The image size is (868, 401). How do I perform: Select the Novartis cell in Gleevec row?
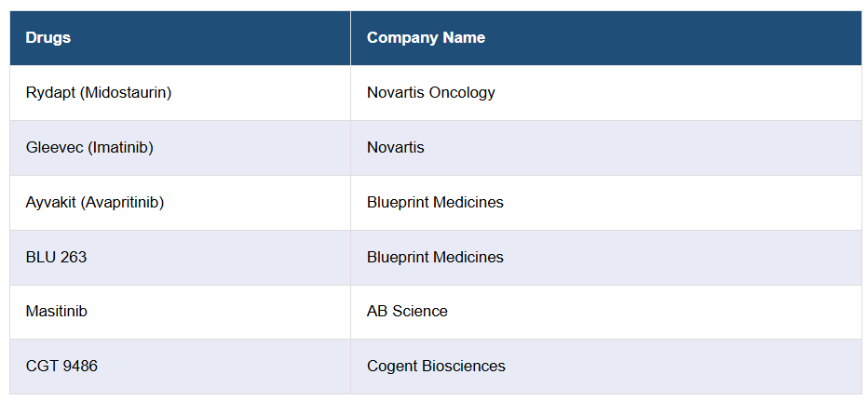click(x=395, y=148)
